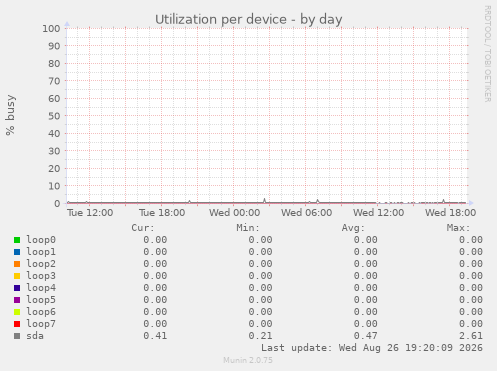Select the loop0 legend label
The width and height of the screenshot is (497, 371).
pos(41,240)
